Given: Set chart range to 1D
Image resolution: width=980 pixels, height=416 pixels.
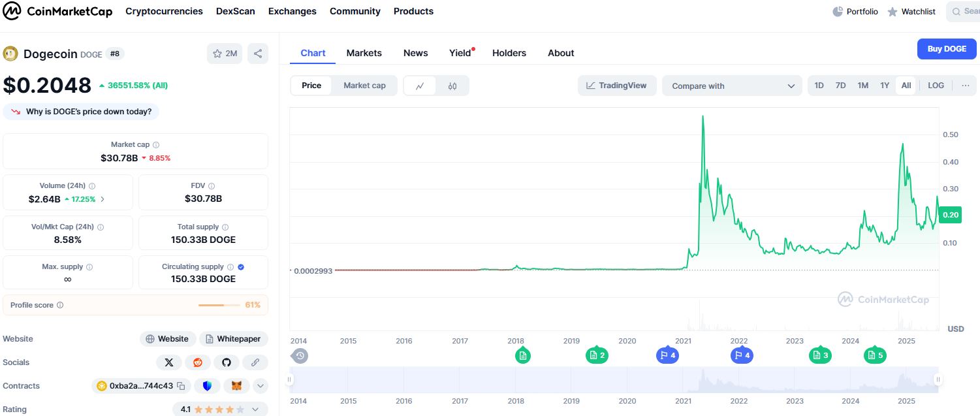Looking at the screenshot, I should (x=819, y=86).
